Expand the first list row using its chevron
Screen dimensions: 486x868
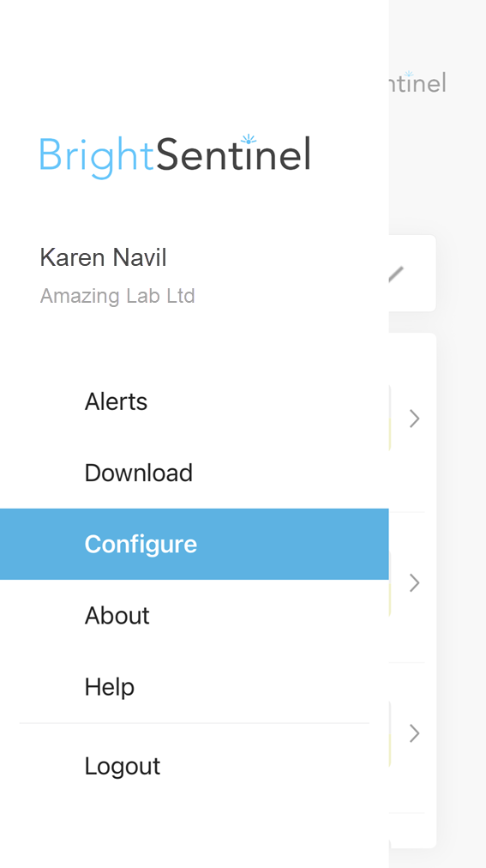(x=415, y=419)
